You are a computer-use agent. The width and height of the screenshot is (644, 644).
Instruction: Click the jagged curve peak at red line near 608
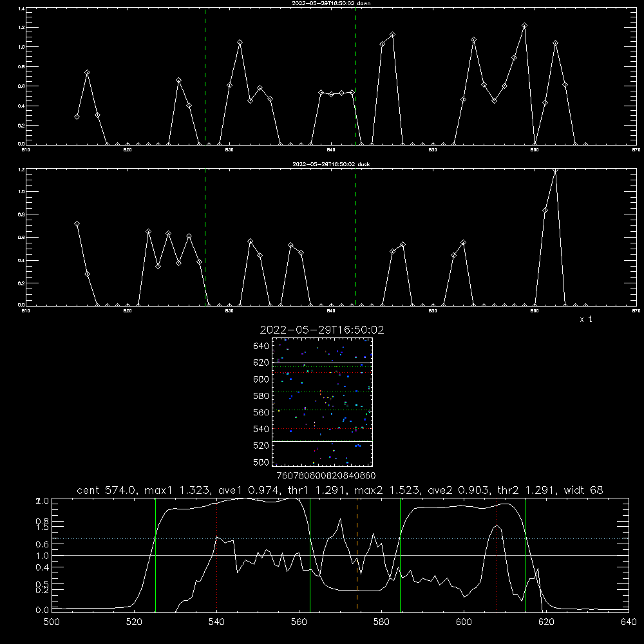[497, 526]
